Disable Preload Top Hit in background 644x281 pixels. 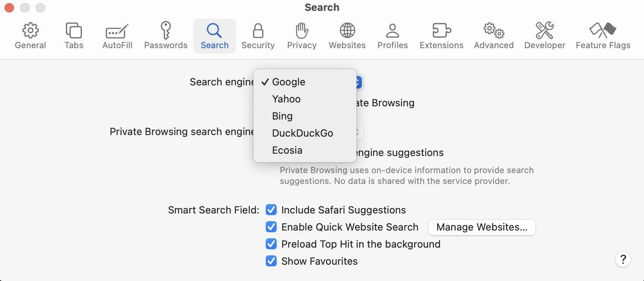[271, 244]
